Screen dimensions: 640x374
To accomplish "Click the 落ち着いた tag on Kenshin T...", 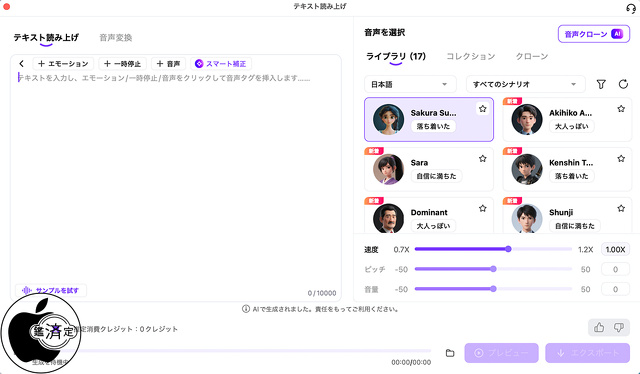I will click(x=571, y=176).
